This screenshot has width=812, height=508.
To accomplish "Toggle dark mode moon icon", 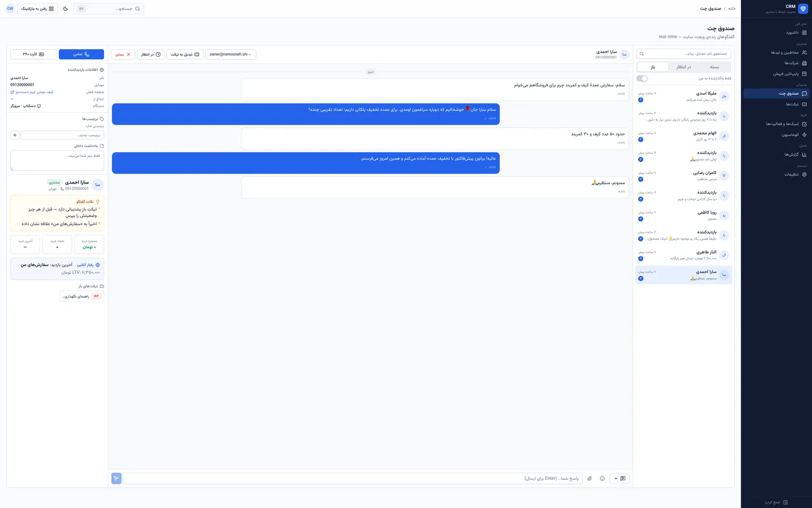I will click(65, 8).
